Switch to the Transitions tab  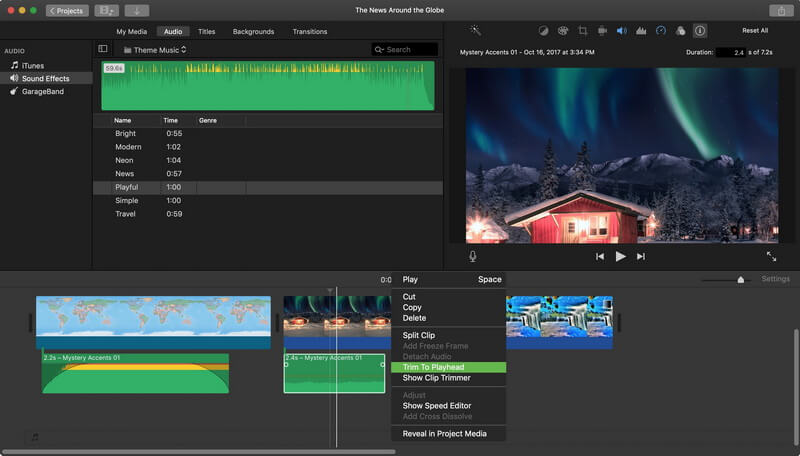(309, 31)
